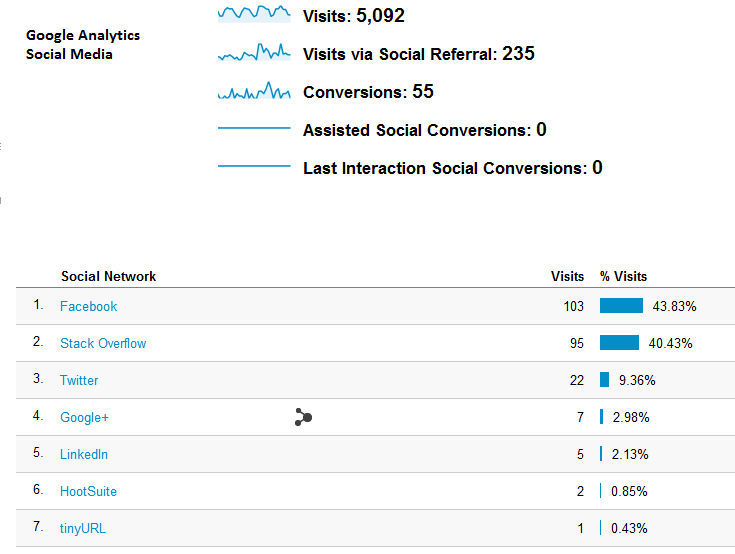Open the LinkedIn social network link
Image resolution: width=735 pixels, height=554 pixels.
[84, 454]
